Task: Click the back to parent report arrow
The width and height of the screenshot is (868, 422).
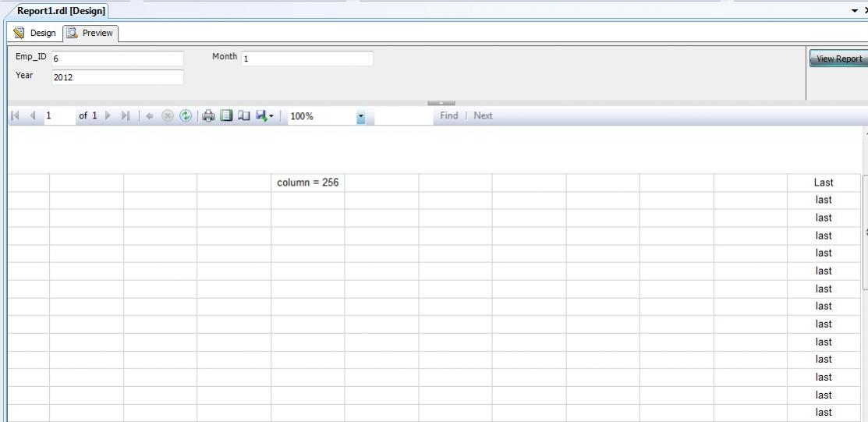Action: pyautogui.click(x=149, y=115)
